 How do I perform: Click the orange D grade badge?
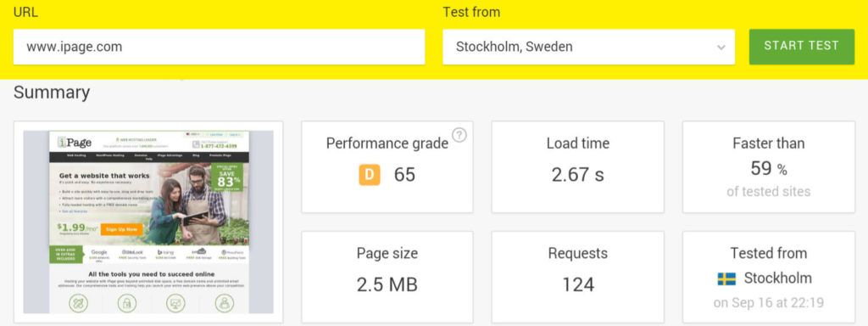[370, 175]
